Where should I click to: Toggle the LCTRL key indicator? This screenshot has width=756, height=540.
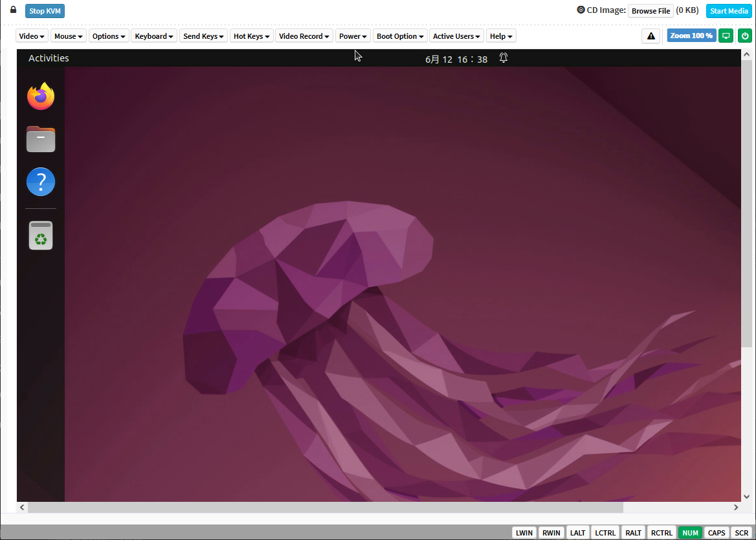click(605, 533)
